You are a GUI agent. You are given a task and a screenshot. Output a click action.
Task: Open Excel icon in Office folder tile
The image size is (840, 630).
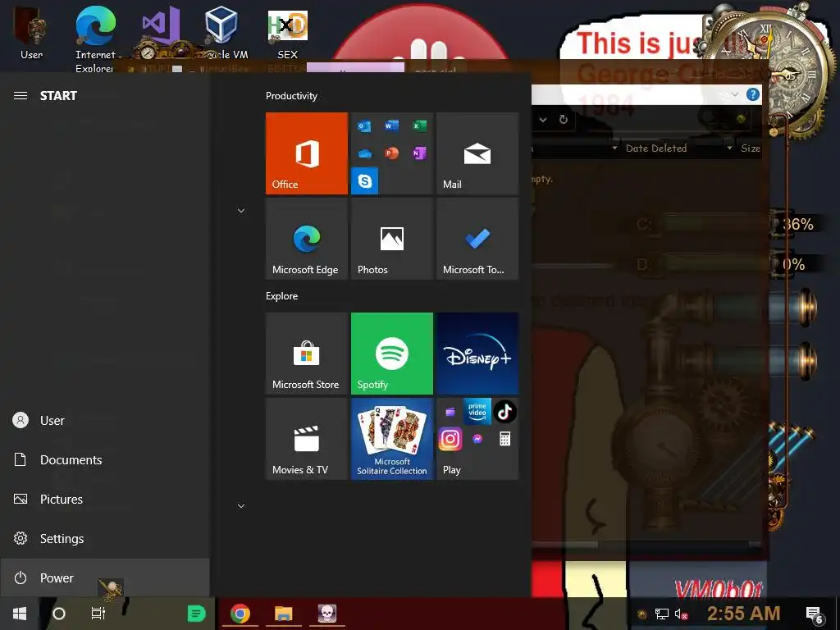(419, 126)
